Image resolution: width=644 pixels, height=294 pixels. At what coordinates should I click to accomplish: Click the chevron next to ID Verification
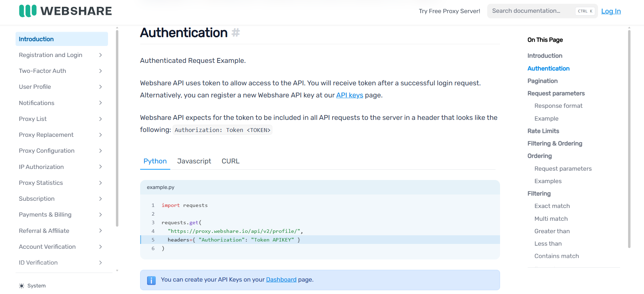click(100, 263)
